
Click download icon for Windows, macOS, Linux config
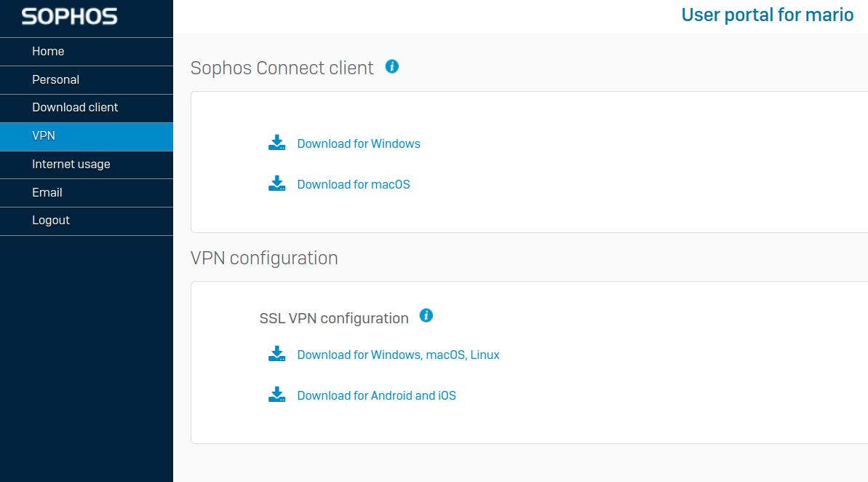(x=276, y=354)
